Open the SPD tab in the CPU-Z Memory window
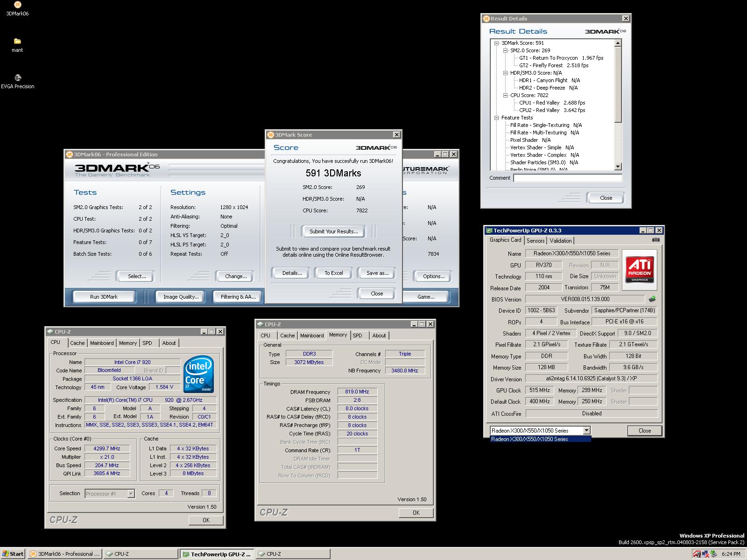This screenshot has height=560, width=747. click(x=357, y=336)
